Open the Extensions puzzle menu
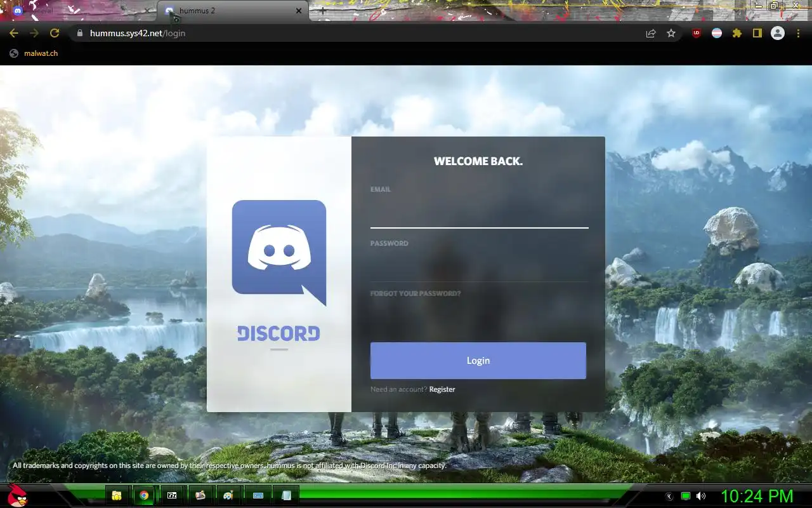The height and width of the screenshot is (508, 812). 737,33
